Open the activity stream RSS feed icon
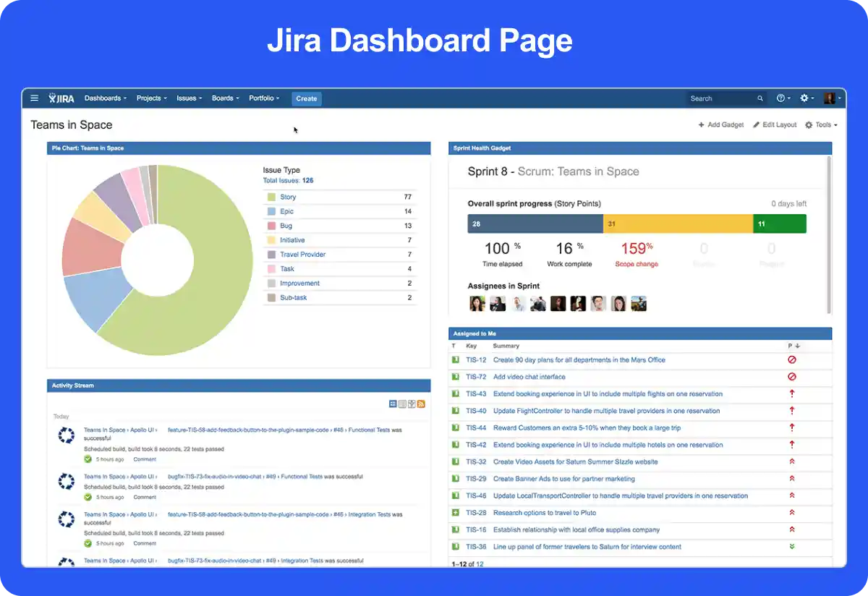The width and height of the screenshot is (868, 596). click(x=421, y=404)
